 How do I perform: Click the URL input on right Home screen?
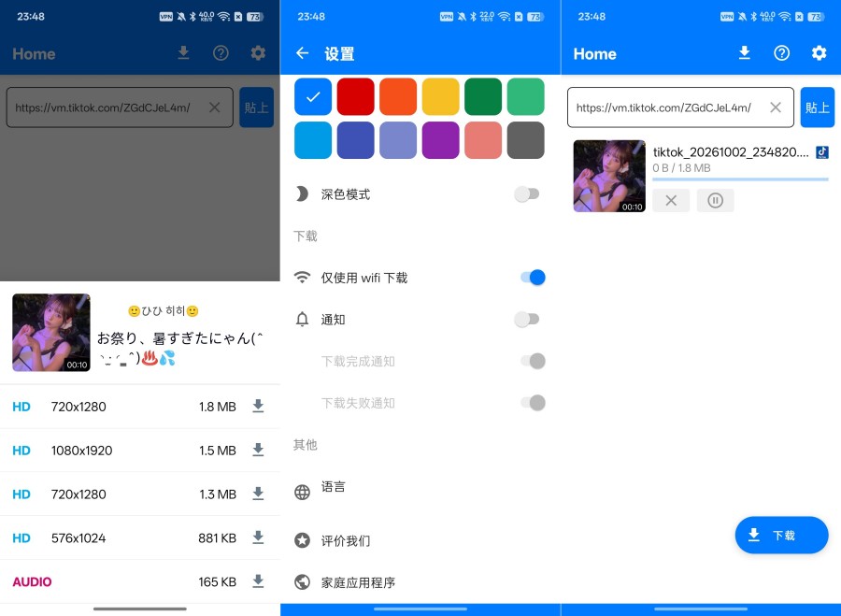coord(680,107)
